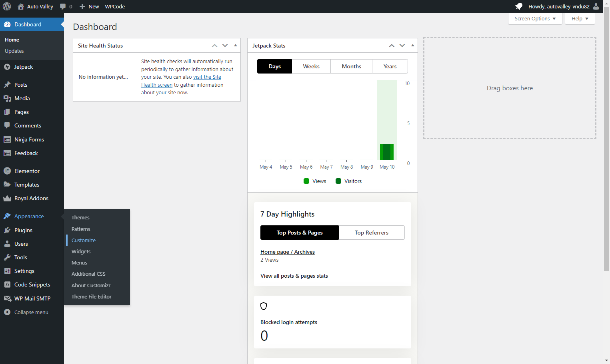Open the Help dropdown panel

(x=580, y=19)
